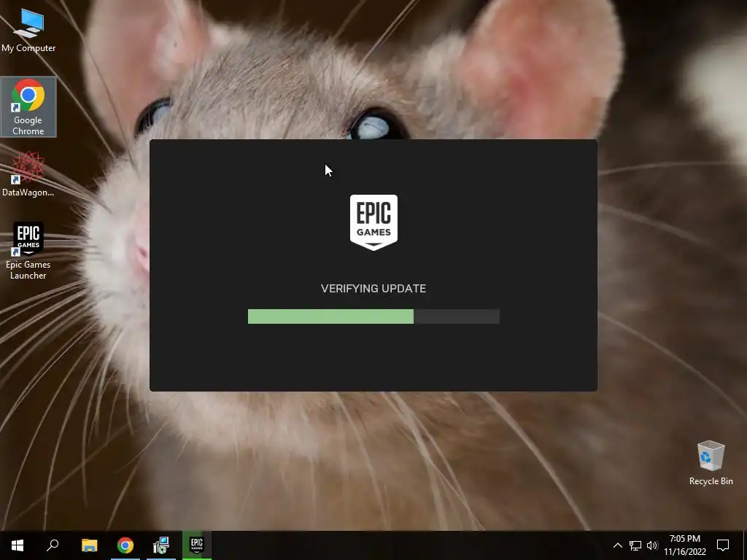Select the Google Chrome desktop shortcut
This screenshot has height=560, width=747.
(x=28, y=107)
